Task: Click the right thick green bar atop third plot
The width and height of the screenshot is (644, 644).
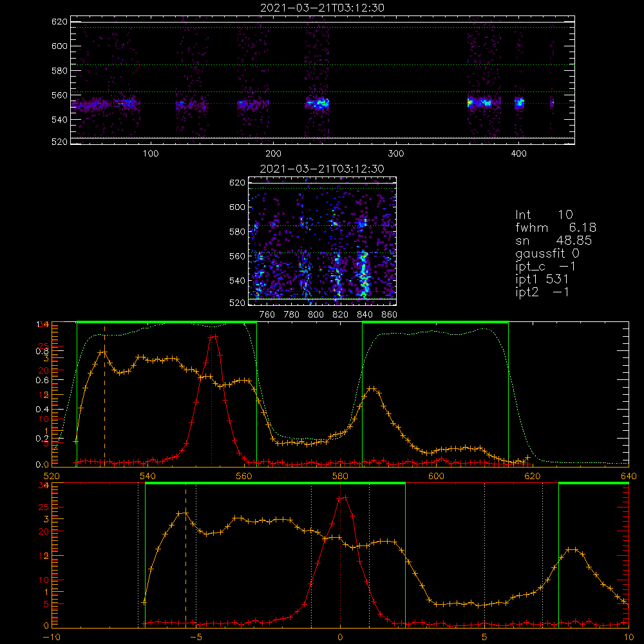Action: (x=435, y=322)
